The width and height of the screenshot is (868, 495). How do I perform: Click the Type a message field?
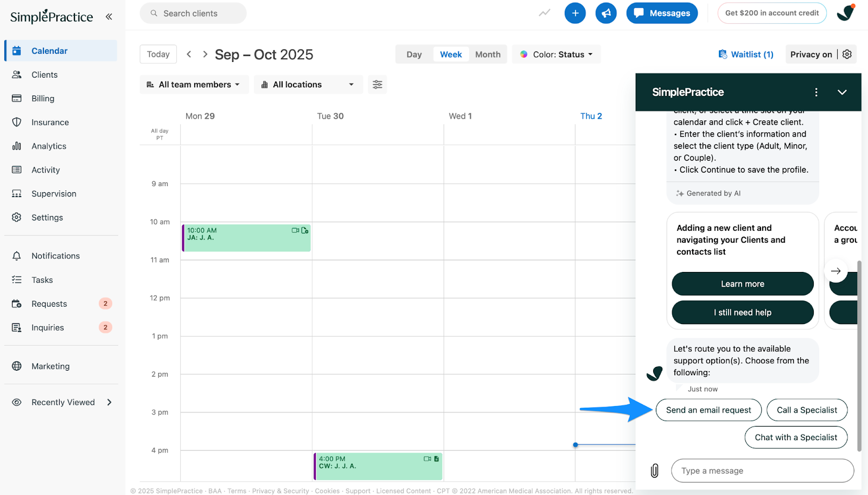[762, 471]
